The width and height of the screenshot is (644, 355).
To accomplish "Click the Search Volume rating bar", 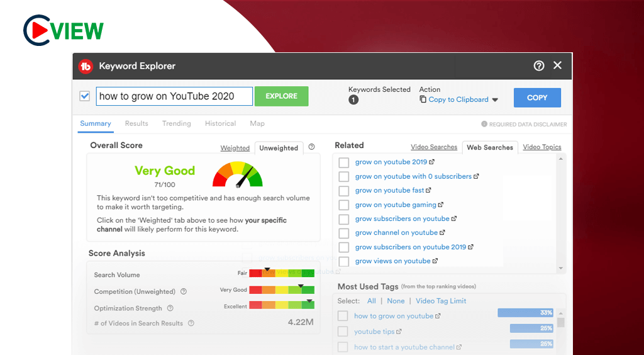I will pos(282,273).
